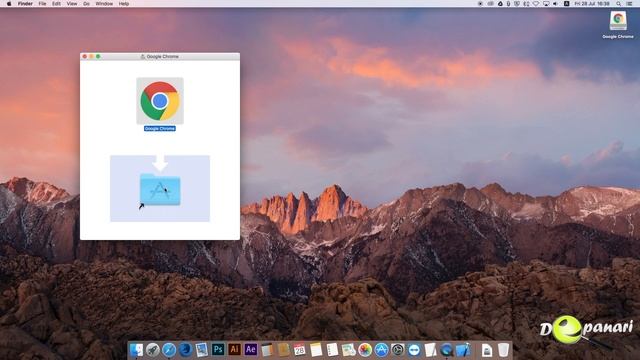
Task: Zoom the Google Chrome installer window
Action: [x=98, y=56]
